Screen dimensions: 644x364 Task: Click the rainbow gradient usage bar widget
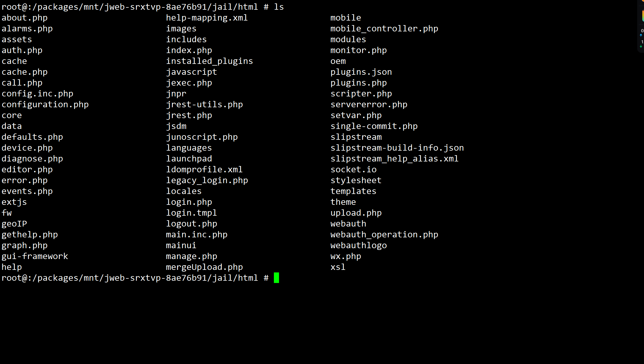click(643, 16)
